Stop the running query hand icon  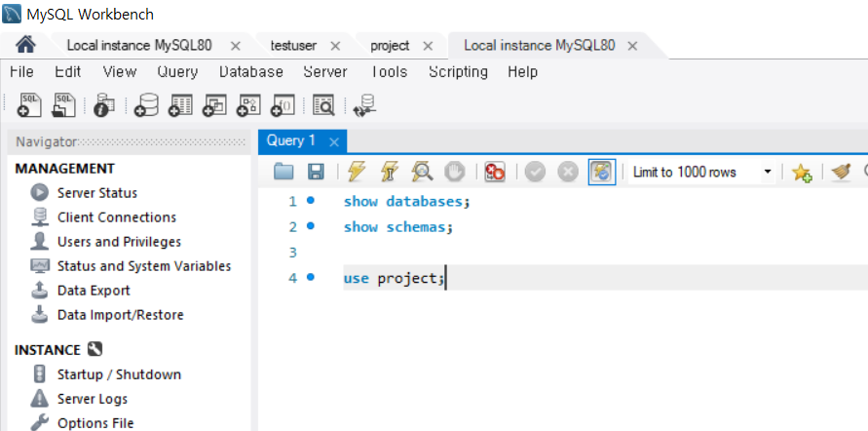[x=455, y=172]
